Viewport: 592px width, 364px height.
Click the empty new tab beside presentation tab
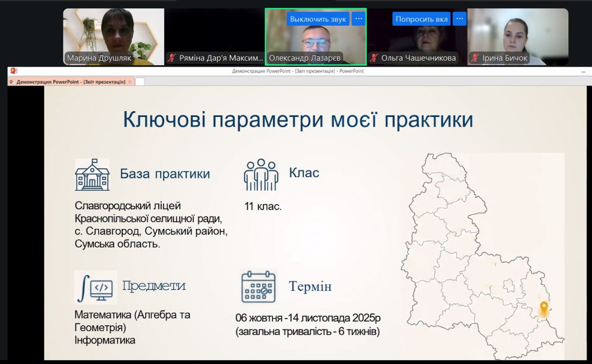tap(140, 82)
